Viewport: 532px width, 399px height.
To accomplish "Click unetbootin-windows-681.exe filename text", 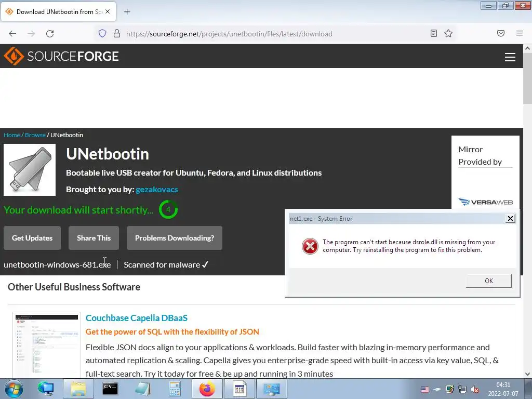I will click(x=57, y=264).
